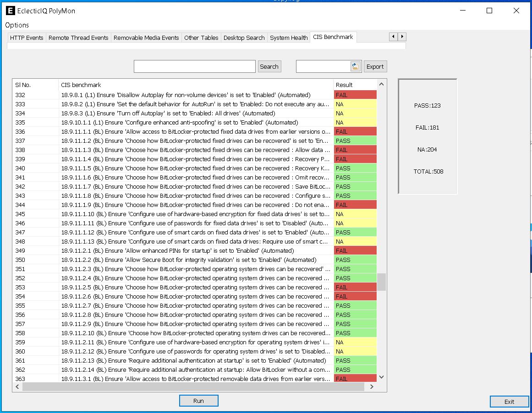Run the CIS benchmark checks
The image size is (532, 413).
[x=198, y=400]
